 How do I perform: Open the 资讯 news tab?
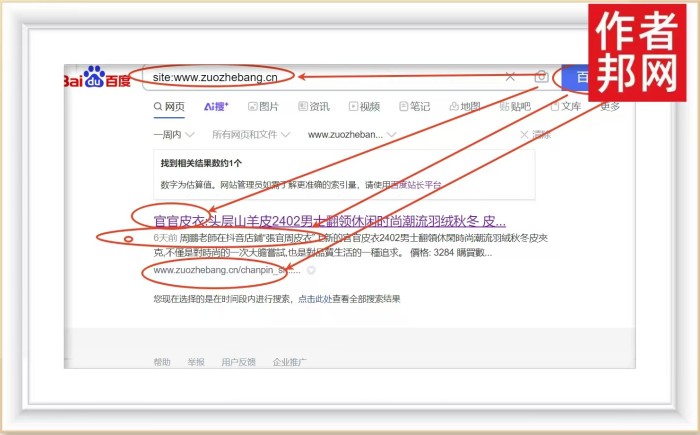(x=314, y=106)
